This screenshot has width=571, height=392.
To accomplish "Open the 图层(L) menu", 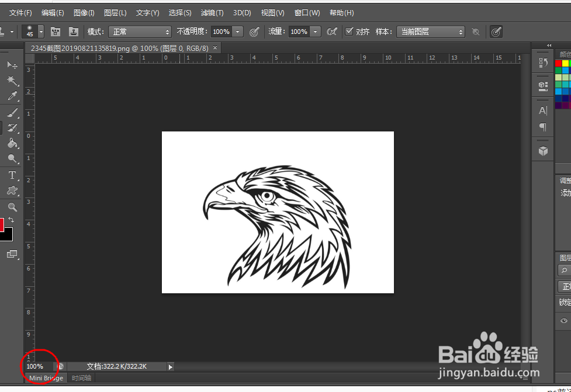I will pos(115,13).
